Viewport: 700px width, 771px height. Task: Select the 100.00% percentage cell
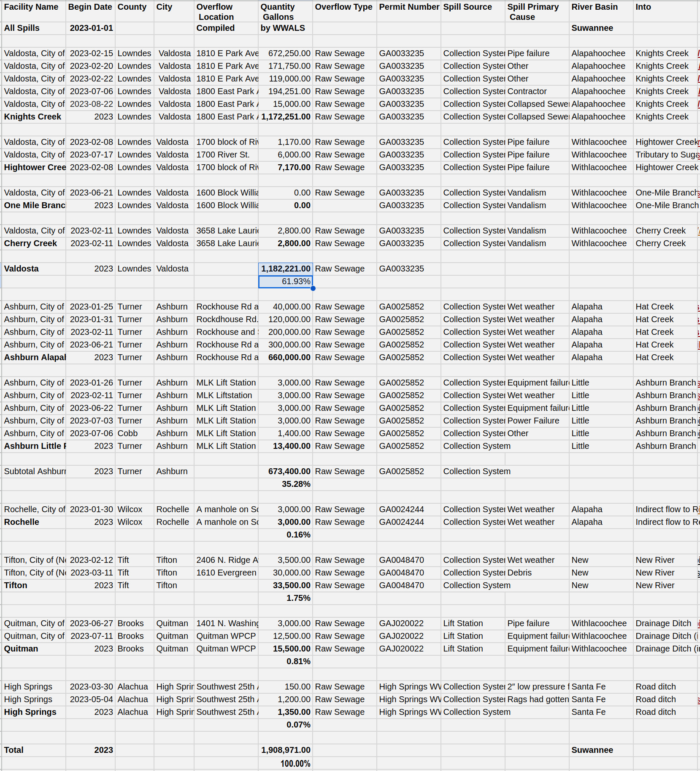[286, 763]
